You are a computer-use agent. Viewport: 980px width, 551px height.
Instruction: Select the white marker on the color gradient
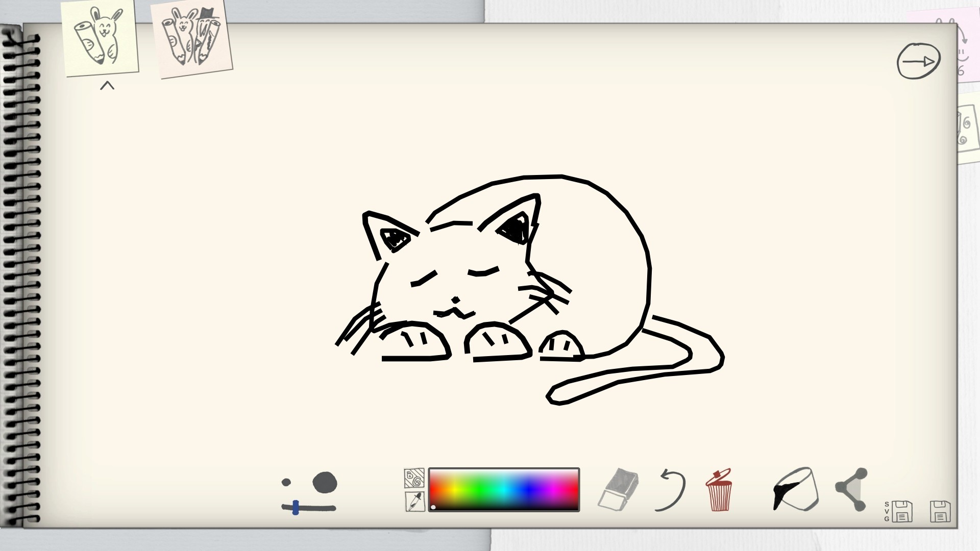coord(433,507)
